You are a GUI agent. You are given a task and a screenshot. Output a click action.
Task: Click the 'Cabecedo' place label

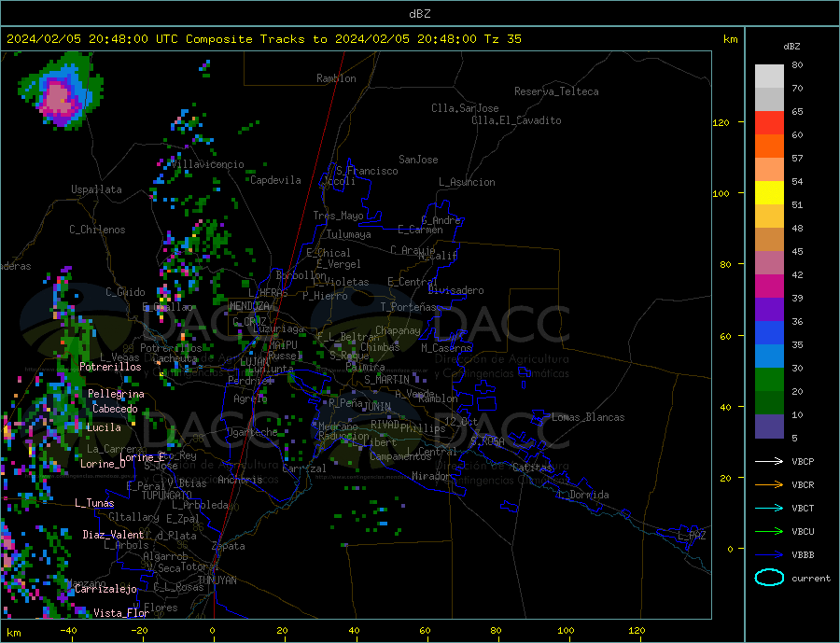115,409
